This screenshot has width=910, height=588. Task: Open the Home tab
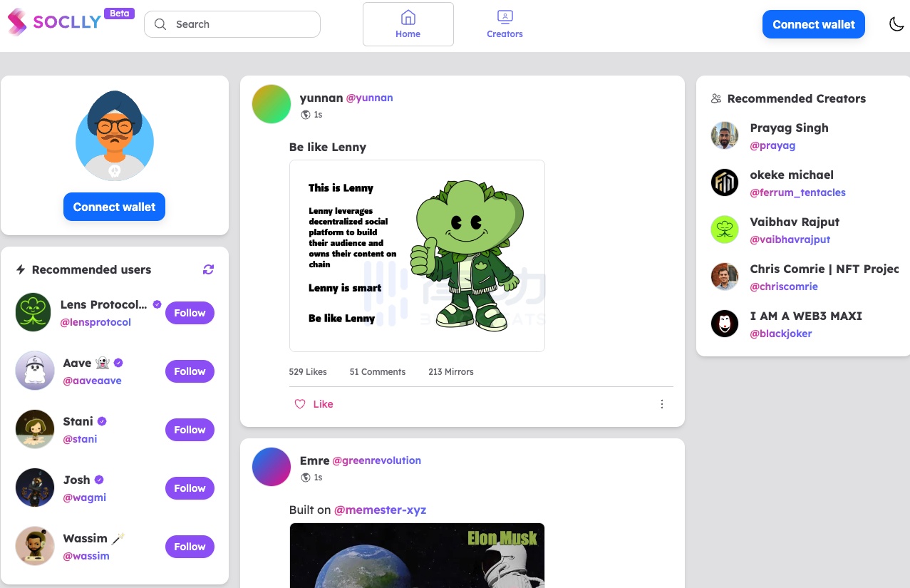pos(408,24)
